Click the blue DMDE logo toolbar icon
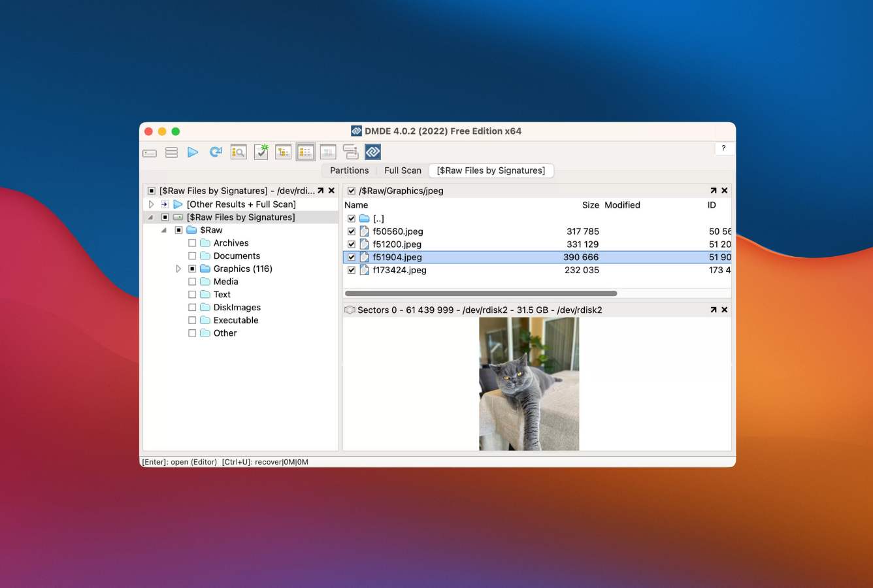This screenshot has width=873, height=588. pyautogui.click(x=372, y=152)
